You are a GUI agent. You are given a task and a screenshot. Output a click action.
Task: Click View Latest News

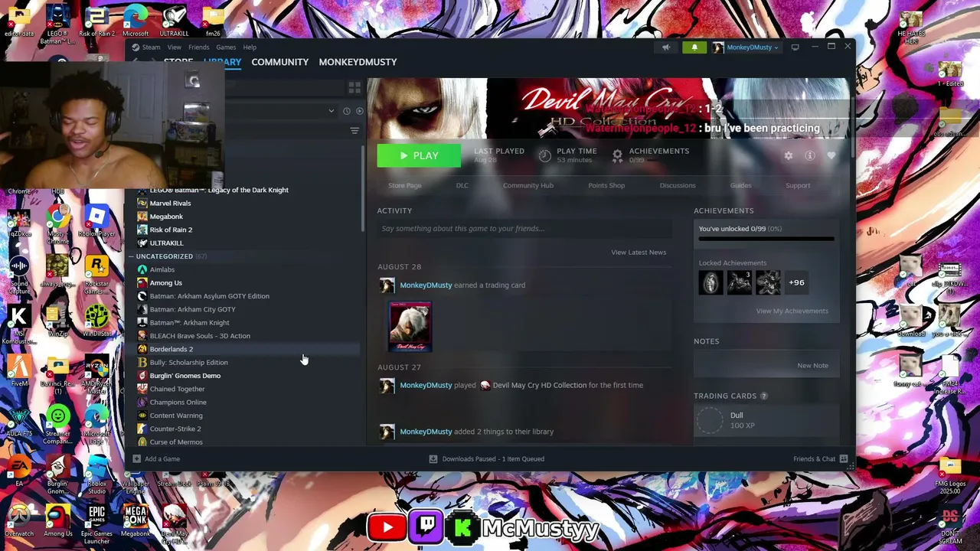639,253
